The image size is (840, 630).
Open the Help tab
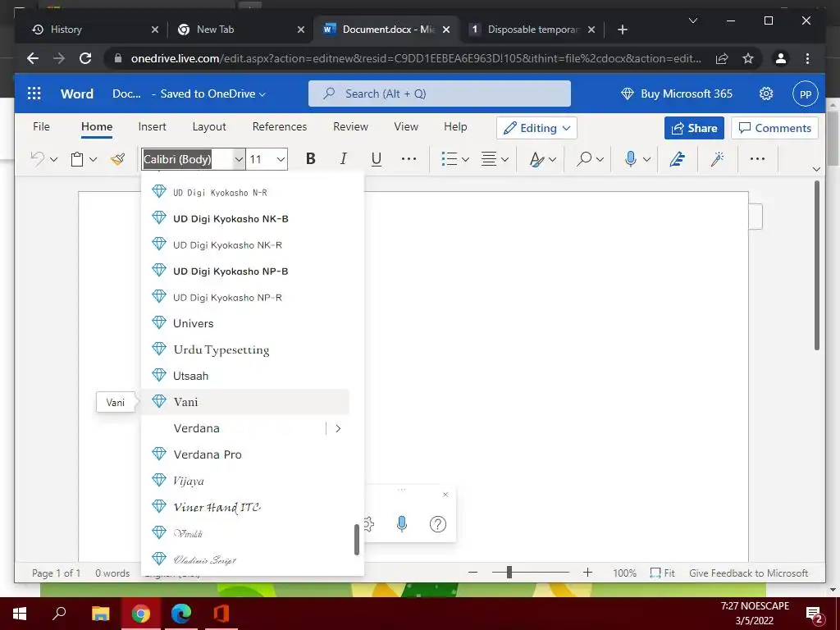(x=455, y=127)
